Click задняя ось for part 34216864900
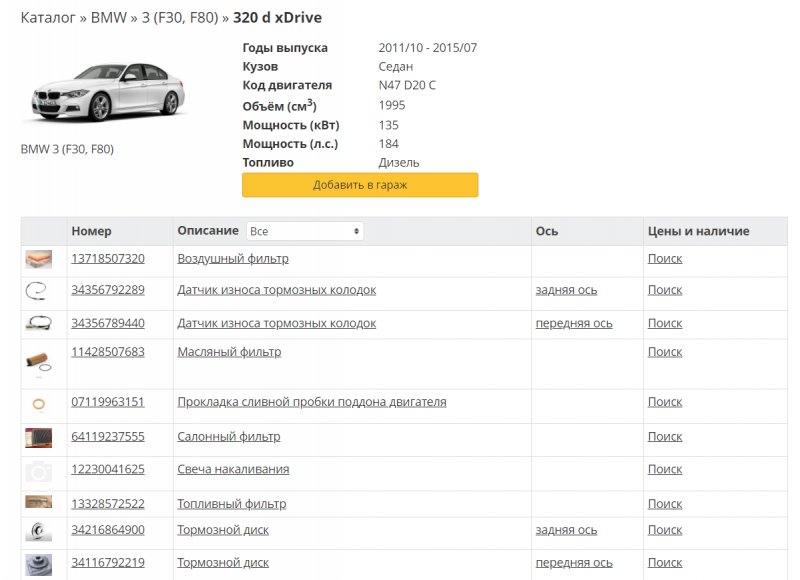This screenshot has height=580, width=800. 566,531
